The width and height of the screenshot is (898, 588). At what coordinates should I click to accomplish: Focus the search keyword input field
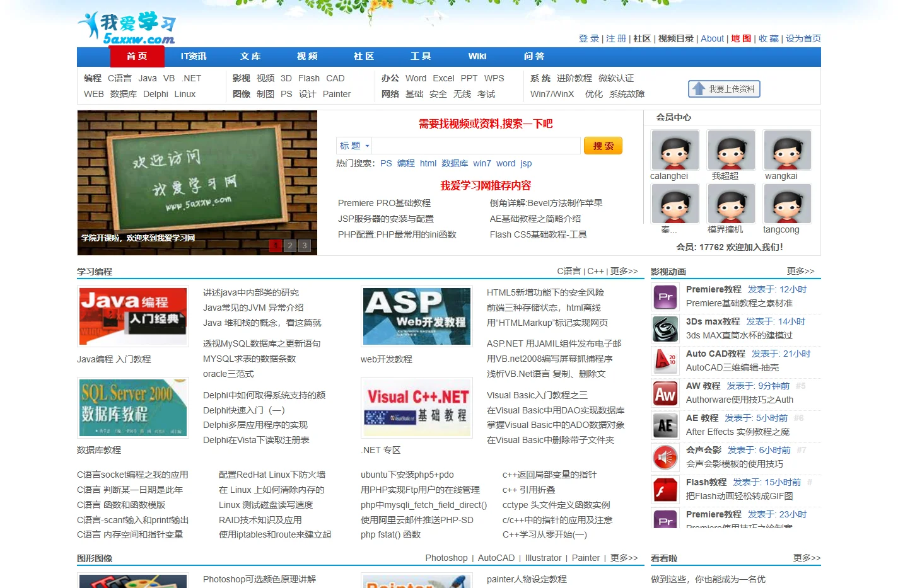click(x=476, y=146)
